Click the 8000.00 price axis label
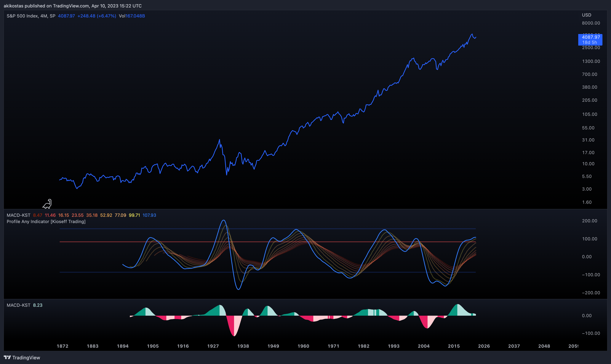Image resolution: width=611 pixels, height=364 pixels. pyautogui.click(x=591, y=23)
